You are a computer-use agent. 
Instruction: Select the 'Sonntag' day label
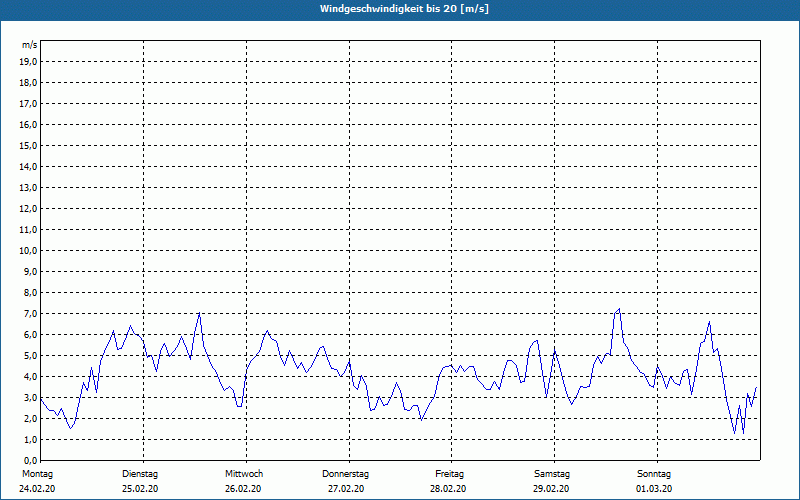click(x=654, y=474)
